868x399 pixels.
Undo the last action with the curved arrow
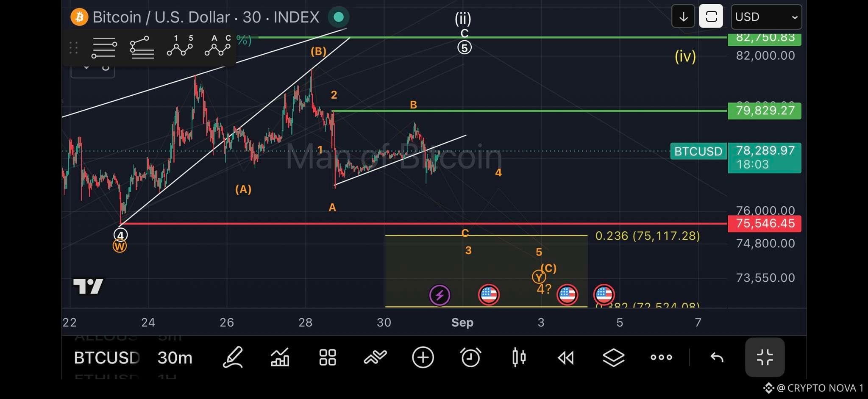click(x=717, y=358)
